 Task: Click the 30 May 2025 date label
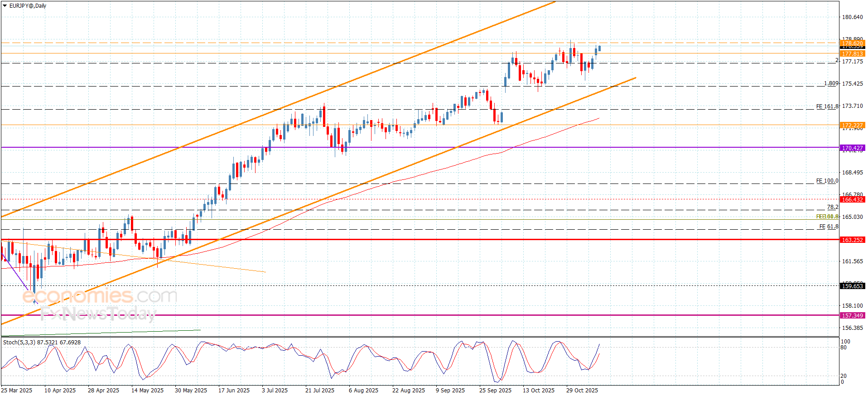pos(191,391)
